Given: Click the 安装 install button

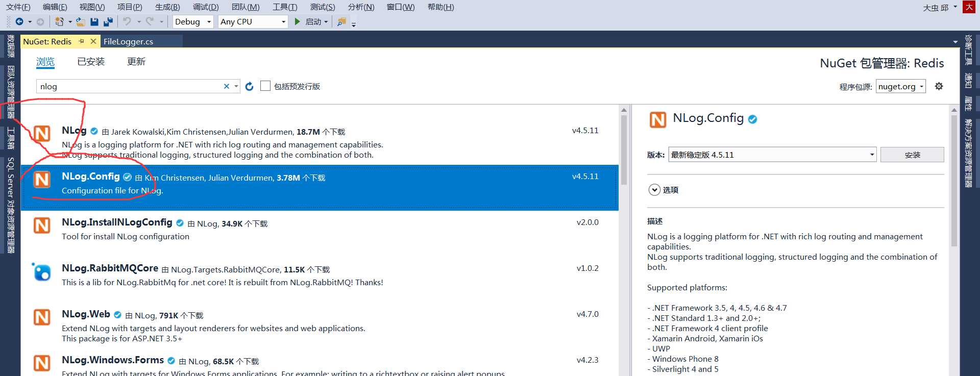Looking at the screenshot, I should tap(912, 155).
